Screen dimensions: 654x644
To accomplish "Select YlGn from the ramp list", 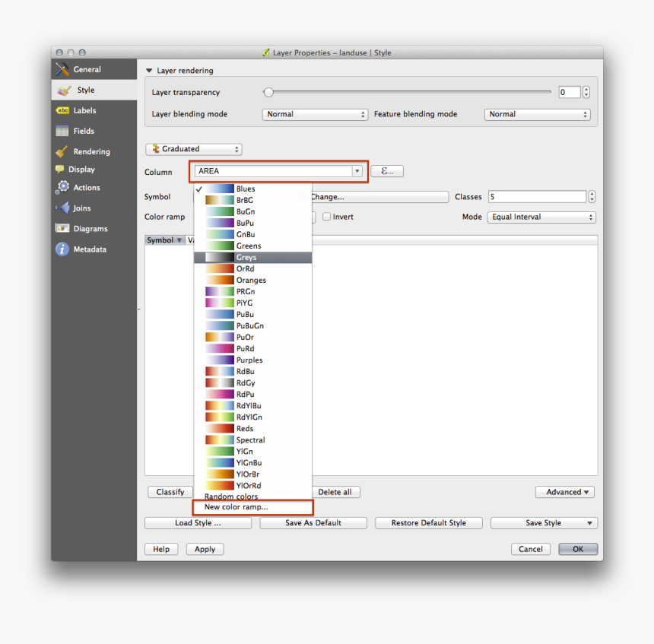I will pyautogui.click(x=252, y=451).
